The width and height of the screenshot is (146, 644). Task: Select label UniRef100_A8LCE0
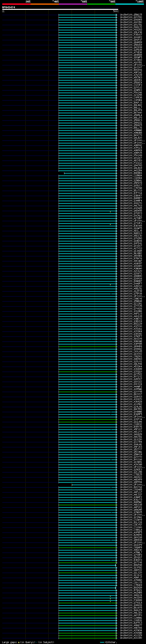(131, 613)
